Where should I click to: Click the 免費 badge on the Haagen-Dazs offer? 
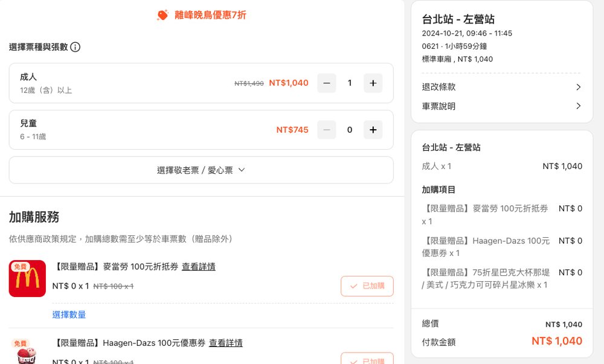pyautogui.click(x=21, y=342)
